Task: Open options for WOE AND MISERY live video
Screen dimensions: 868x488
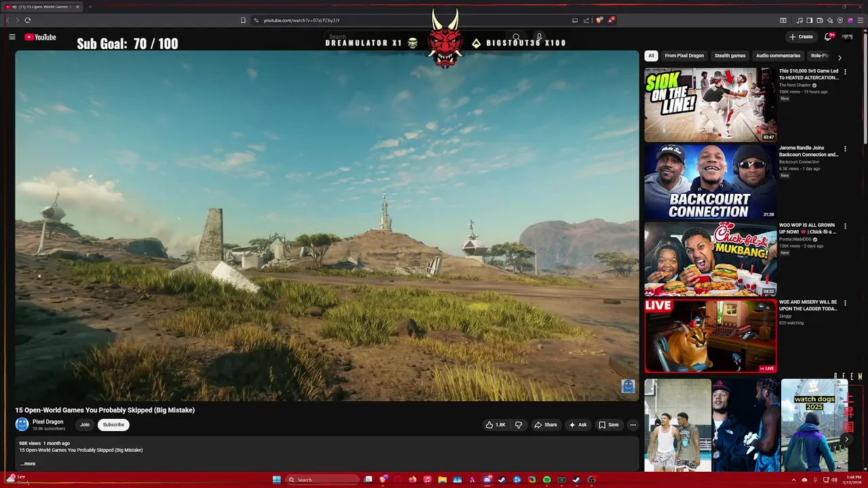Action: pyautogui.click(x=845, y=303)
